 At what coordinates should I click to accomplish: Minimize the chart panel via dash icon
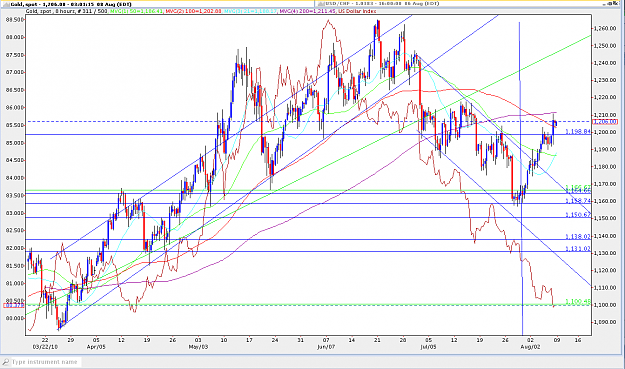coord(605,4)
